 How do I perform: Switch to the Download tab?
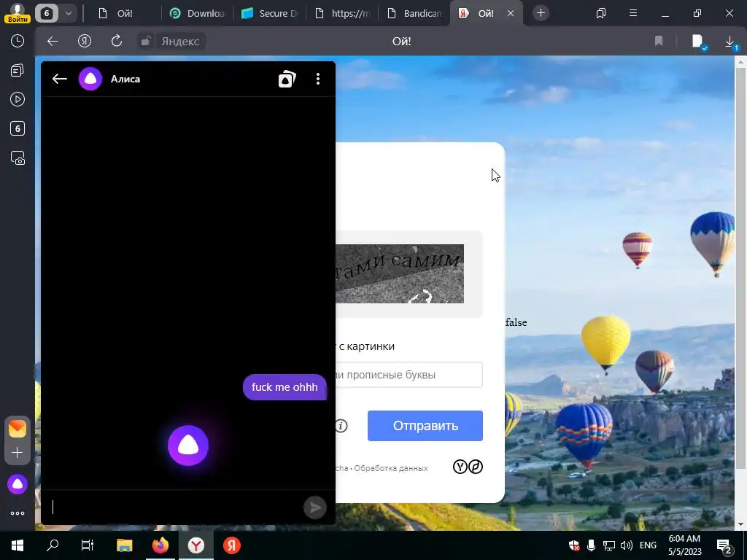click(197, 13)
